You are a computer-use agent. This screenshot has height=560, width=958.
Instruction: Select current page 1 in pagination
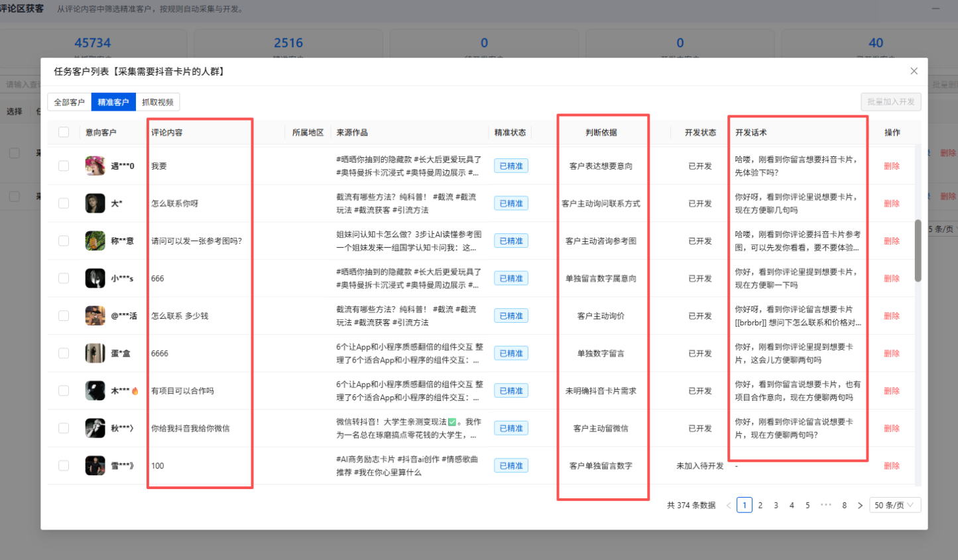point(745,505)
